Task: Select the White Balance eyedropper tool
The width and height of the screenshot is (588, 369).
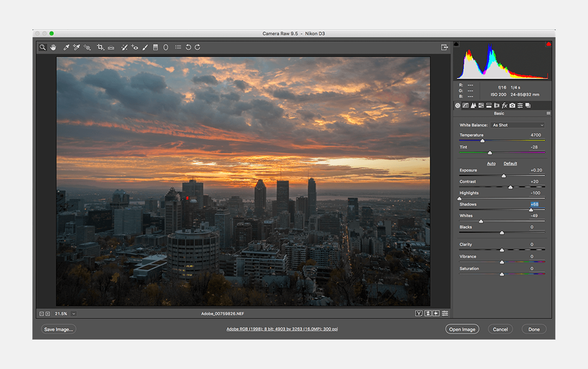Action: 66,47
